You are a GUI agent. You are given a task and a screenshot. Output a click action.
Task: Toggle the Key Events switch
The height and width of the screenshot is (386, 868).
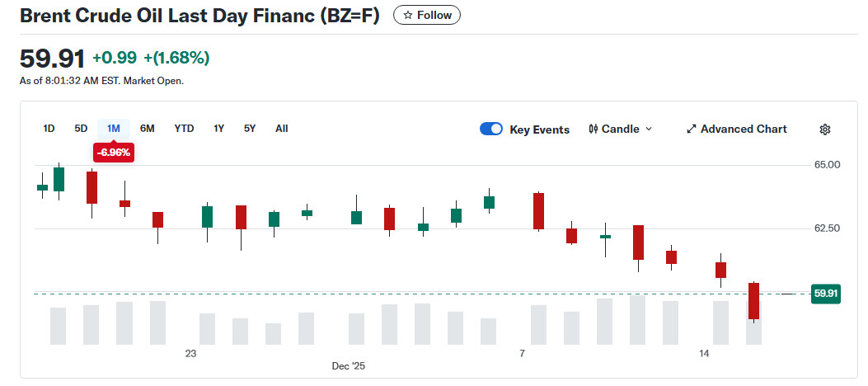click(x=491, y=129)
